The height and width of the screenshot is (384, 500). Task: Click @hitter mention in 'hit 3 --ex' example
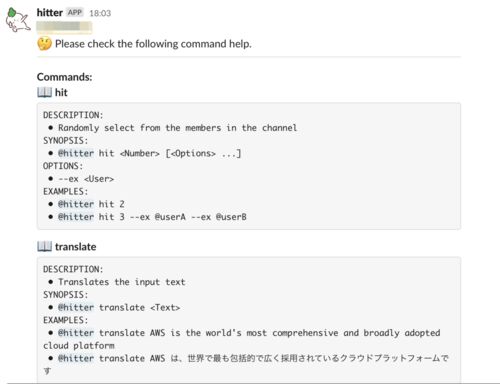point(76,217)
